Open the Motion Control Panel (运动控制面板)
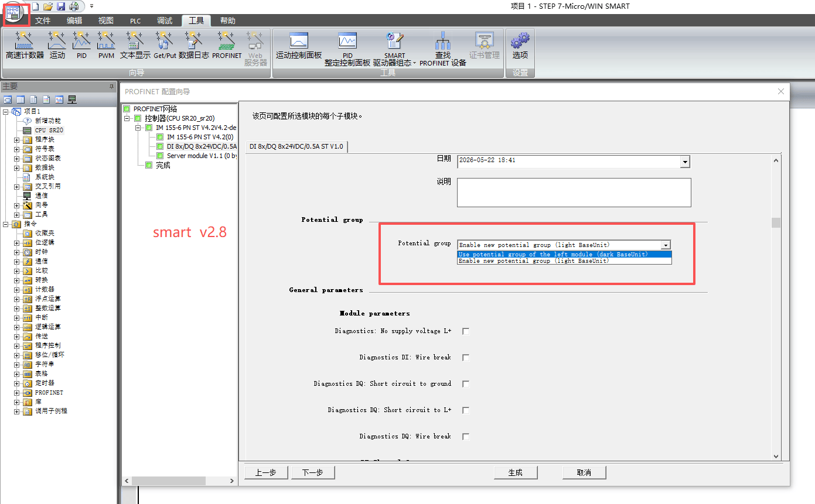The image size is (815, 504). (299, 46)
